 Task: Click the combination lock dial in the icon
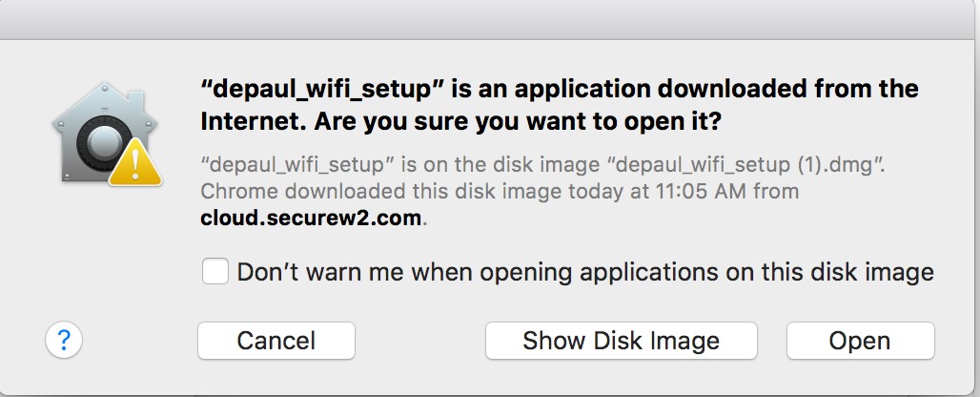point(103,143)
